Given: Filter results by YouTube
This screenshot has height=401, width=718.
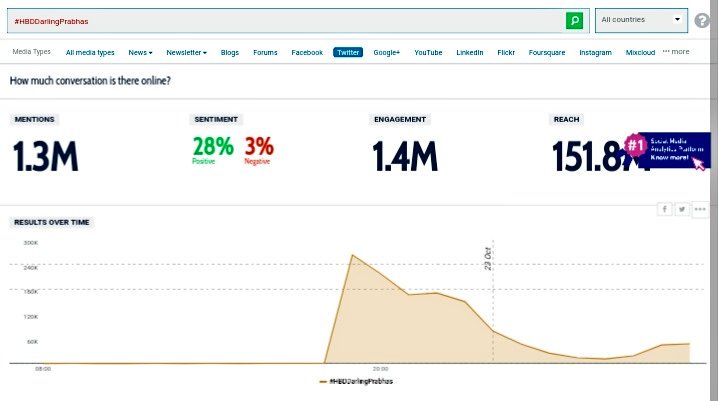Looking at the screenshot, I should (x=428, y=53).
